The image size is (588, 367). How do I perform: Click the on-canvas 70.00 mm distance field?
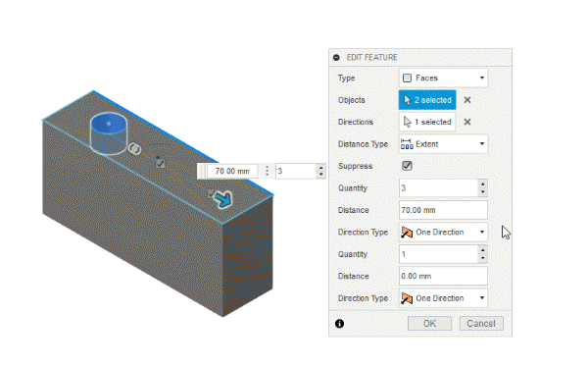tap(232, 172)
